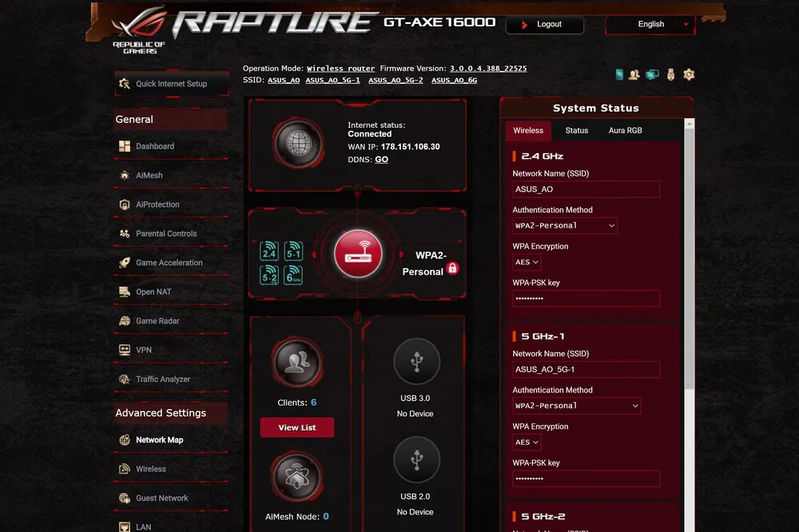Select the USB 3.0 port icon
Screen dimensions: 799x532
416,361
